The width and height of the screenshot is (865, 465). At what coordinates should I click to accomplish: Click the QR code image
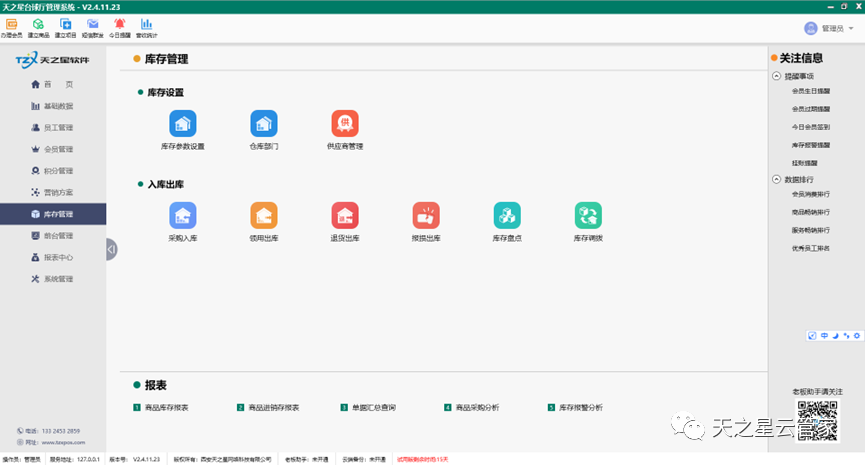pyautogui.click(x=817, y=415)
